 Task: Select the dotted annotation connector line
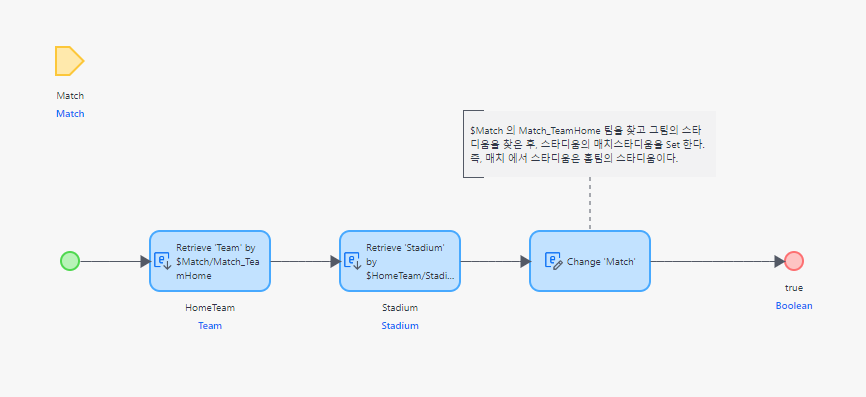click(590, 204)
